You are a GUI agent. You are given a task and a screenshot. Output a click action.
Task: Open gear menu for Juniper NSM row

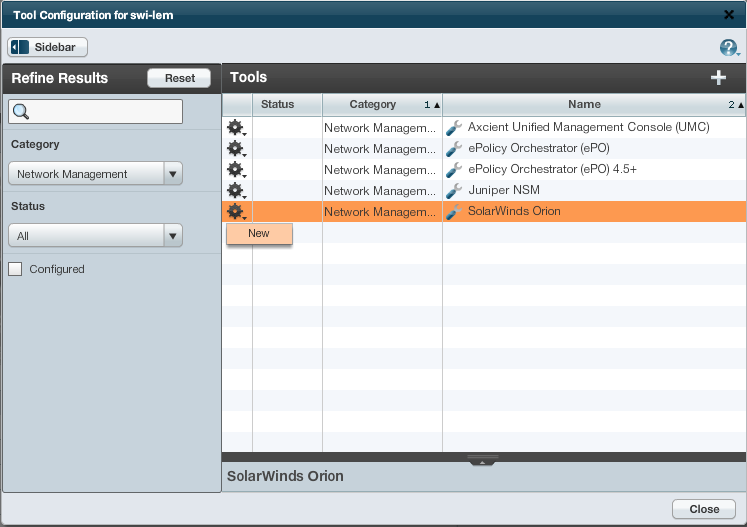click(236, 191)
